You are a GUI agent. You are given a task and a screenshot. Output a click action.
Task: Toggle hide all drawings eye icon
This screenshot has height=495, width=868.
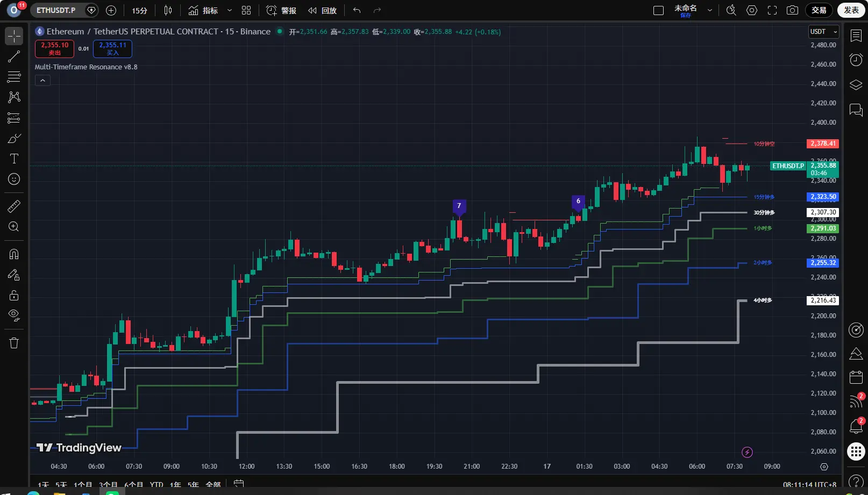[14, 315]
